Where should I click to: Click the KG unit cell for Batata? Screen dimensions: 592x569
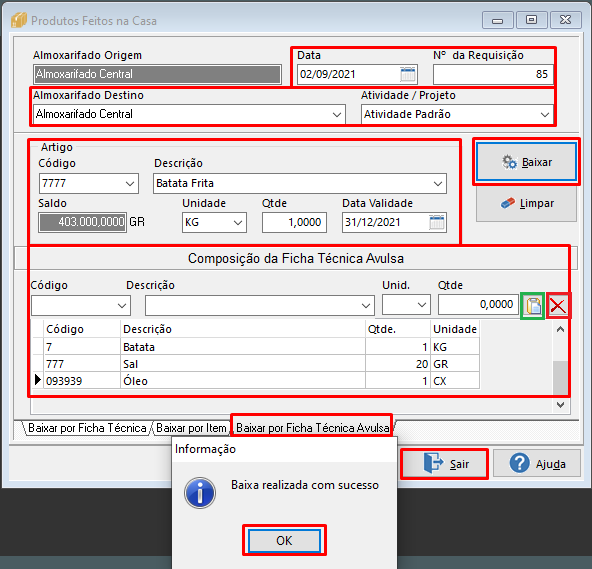[455, 347]
